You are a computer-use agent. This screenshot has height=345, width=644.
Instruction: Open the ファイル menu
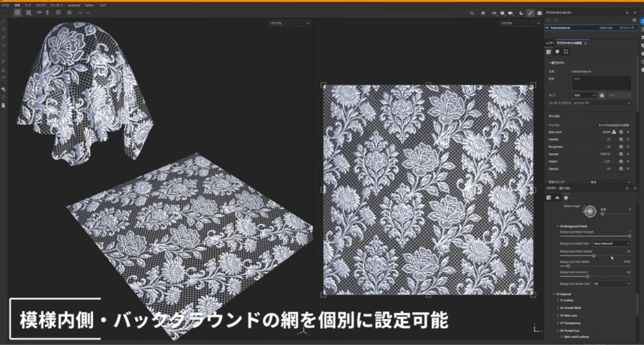coord(5,5)
